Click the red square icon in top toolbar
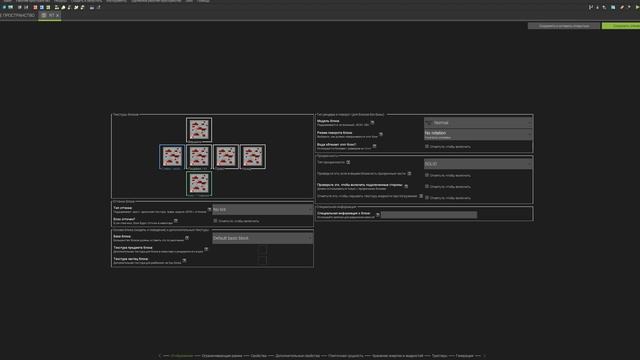The image size is (640, 360). point(35,7)
